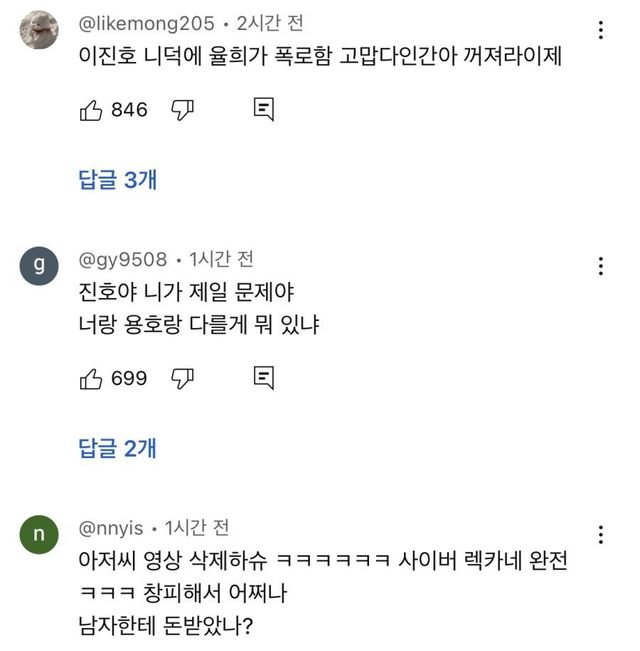
Task: Like the comment by @likemong205
Action: [91, 110]
